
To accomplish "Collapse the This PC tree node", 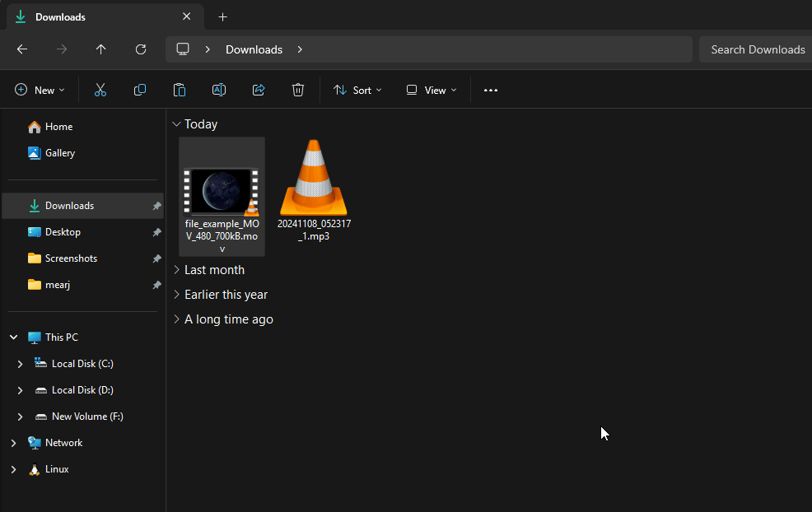I will pyautogui.click(x=14, y=337).
